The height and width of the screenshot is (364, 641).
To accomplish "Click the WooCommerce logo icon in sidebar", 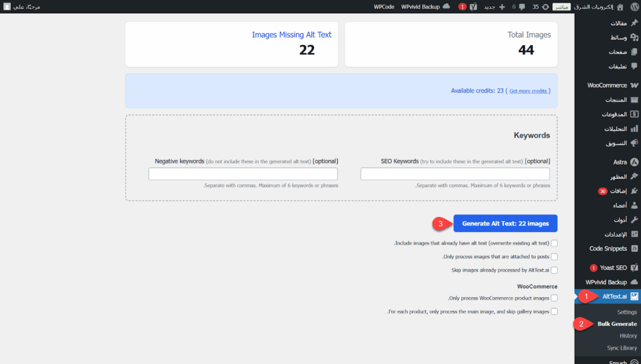I will point(634,85).
